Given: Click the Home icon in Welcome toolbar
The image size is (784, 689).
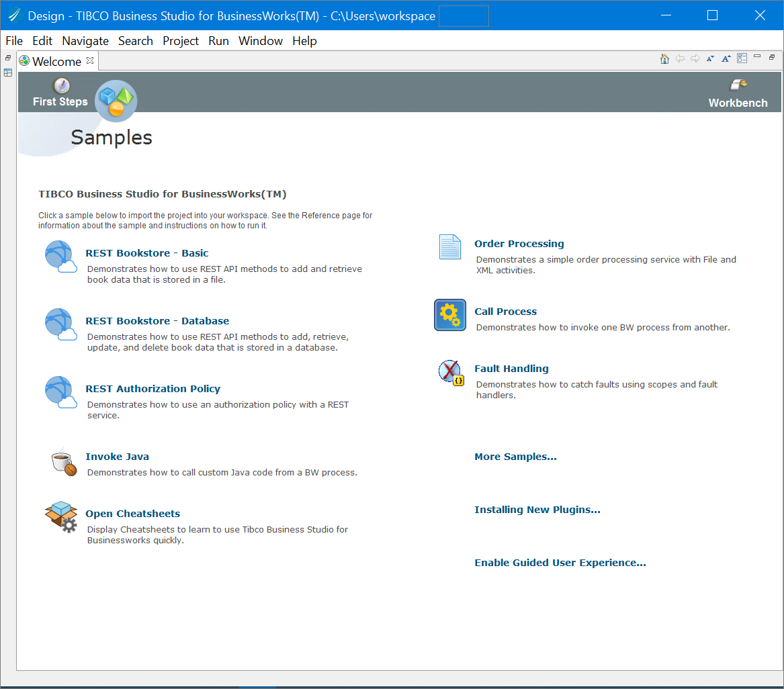Looking at the screenshot, I should [x=664, y=59].
